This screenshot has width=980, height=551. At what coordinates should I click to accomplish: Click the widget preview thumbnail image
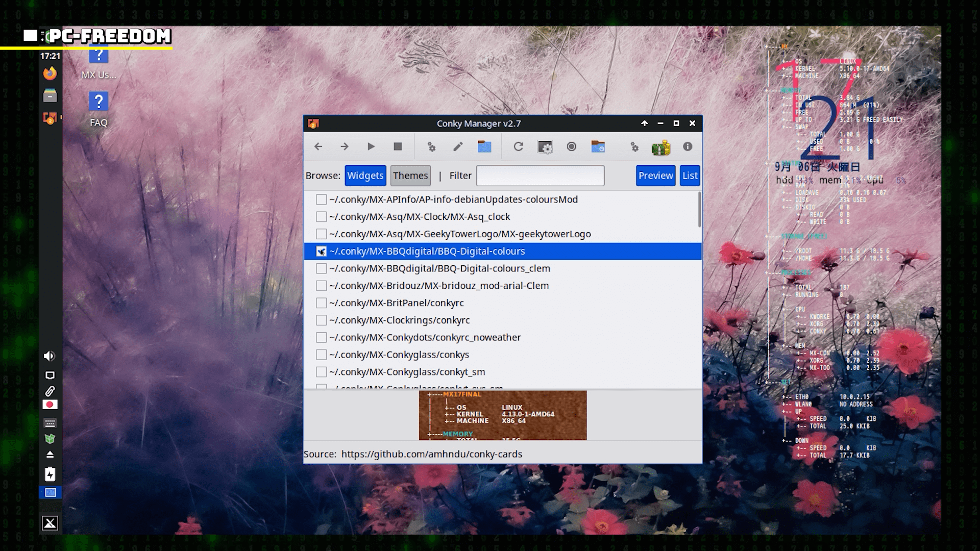[503, 415]
